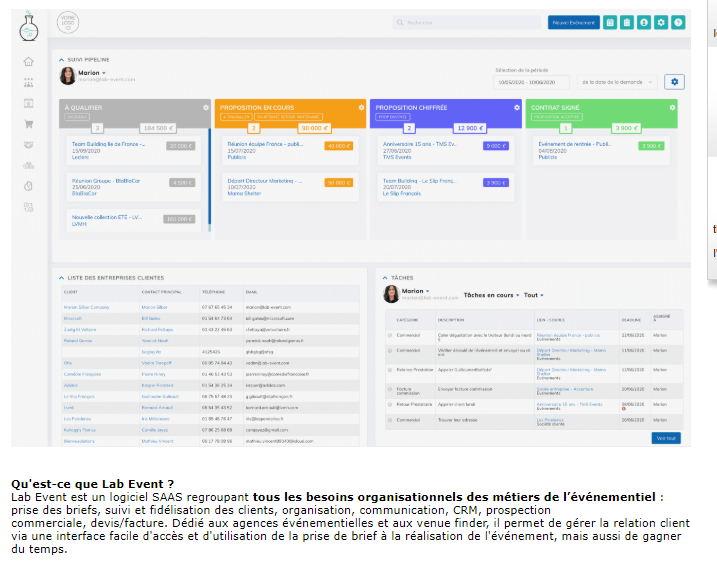Click the help question mark icon
717x561 pixels.
[678, 22]
